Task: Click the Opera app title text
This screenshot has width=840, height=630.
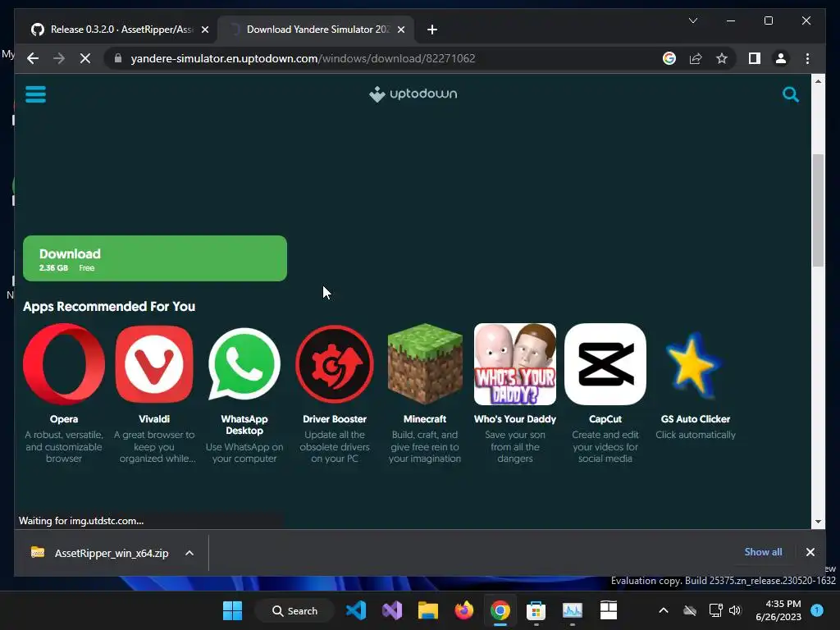Action: pos(64,419)
